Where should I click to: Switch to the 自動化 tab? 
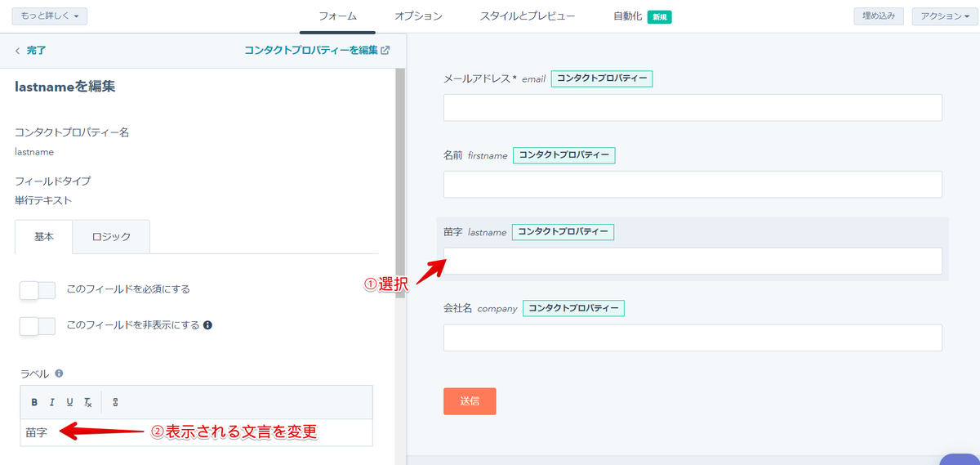627,16
